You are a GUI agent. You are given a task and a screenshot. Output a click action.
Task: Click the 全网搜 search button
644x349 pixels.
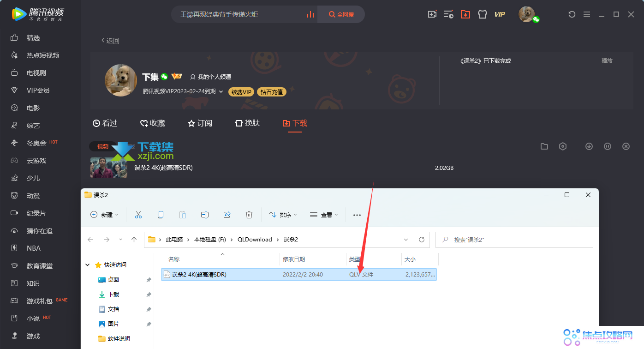click(341, 14)
